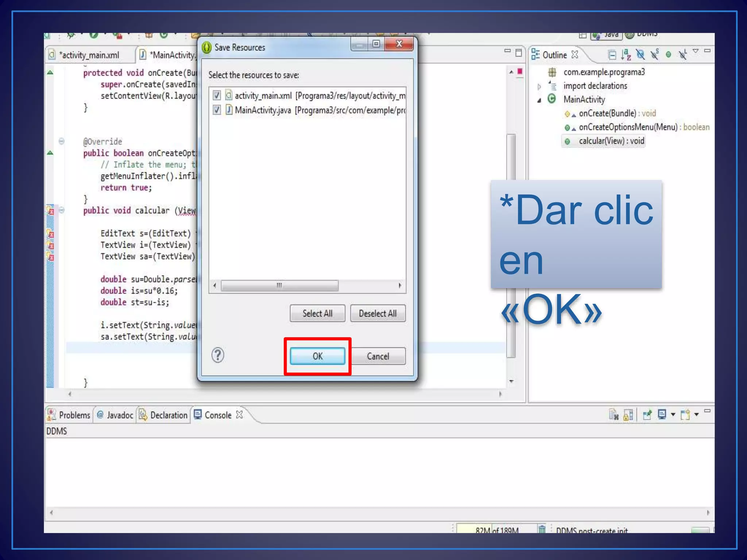Click the garbage collector trash icon
Viewport: 747px width, 560px height.
pyautogui.click(x=542, y=529)
